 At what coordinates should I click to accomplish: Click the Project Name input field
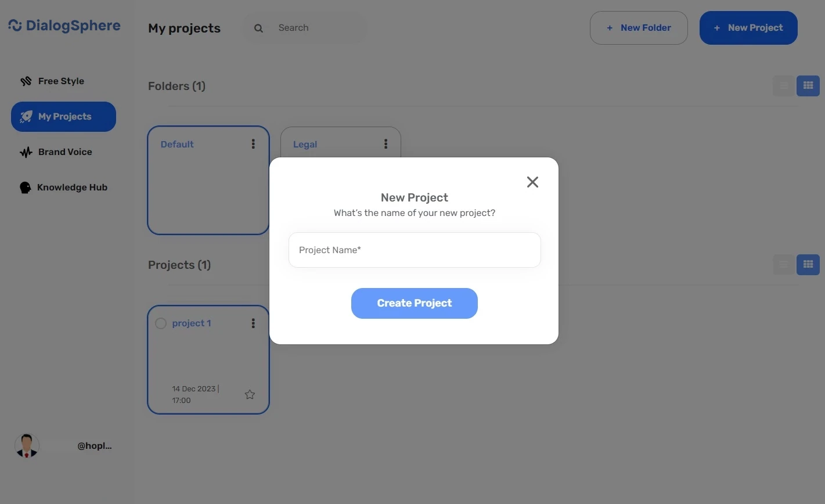click(x=414, y=250)
